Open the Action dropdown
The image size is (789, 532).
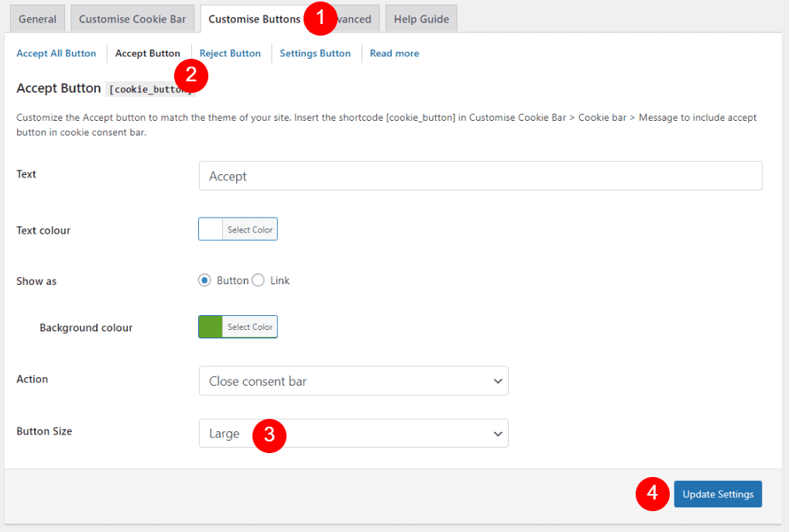[353, 381]
